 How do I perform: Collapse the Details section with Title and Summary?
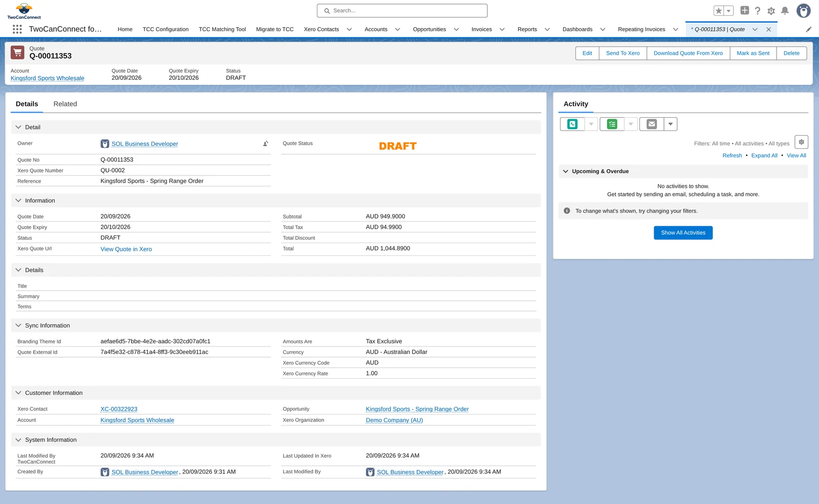click(x=18, y=270)
